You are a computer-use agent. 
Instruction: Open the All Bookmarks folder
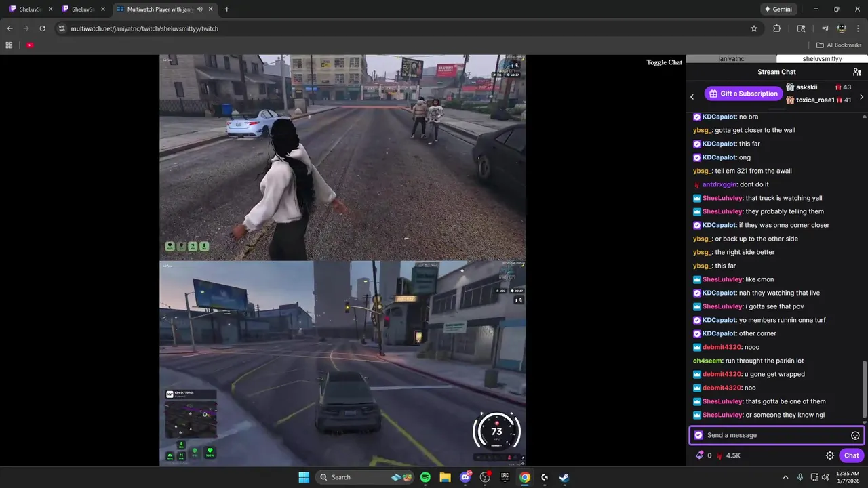(839, 45)
